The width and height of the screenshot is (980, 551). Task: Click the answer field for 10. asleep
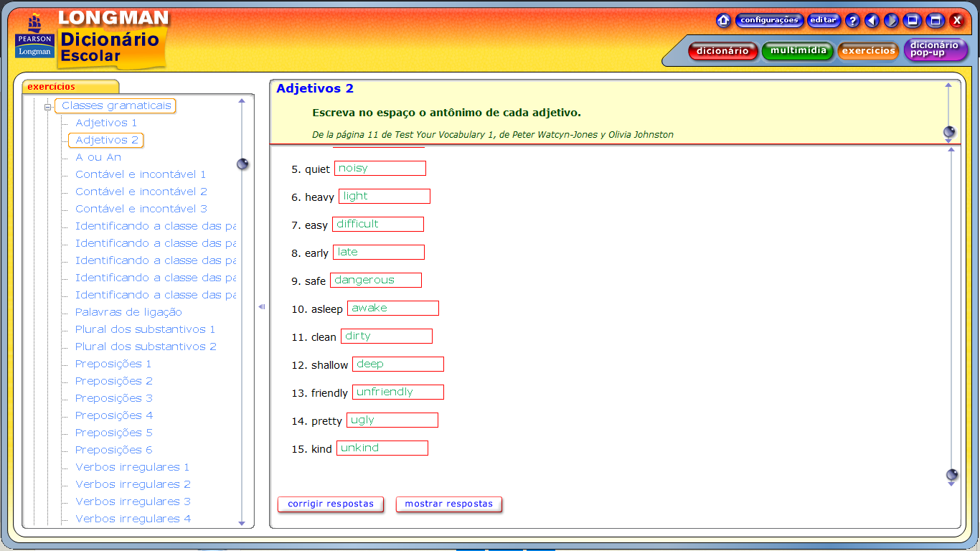393,309
